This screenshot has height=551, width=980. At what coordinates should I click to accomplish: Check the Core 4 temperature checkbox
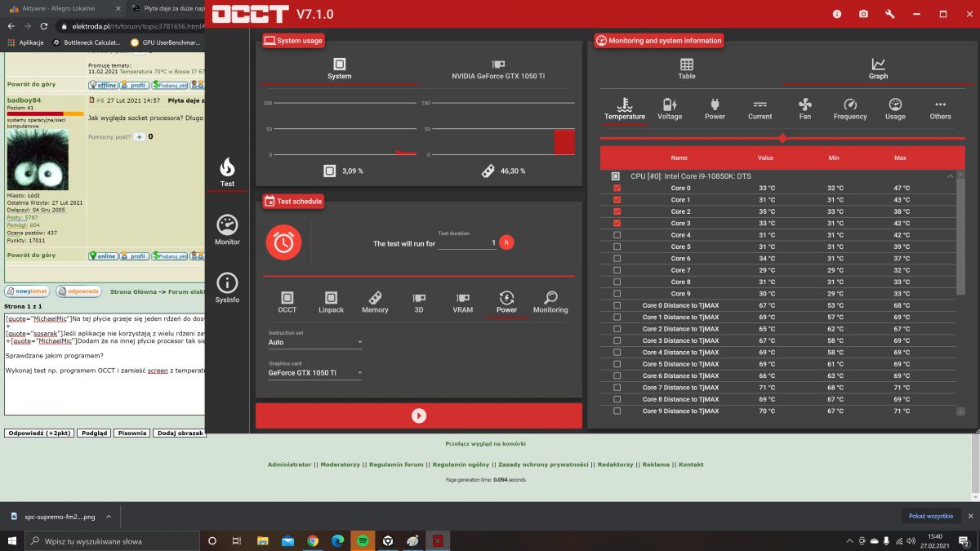point(617,235)
